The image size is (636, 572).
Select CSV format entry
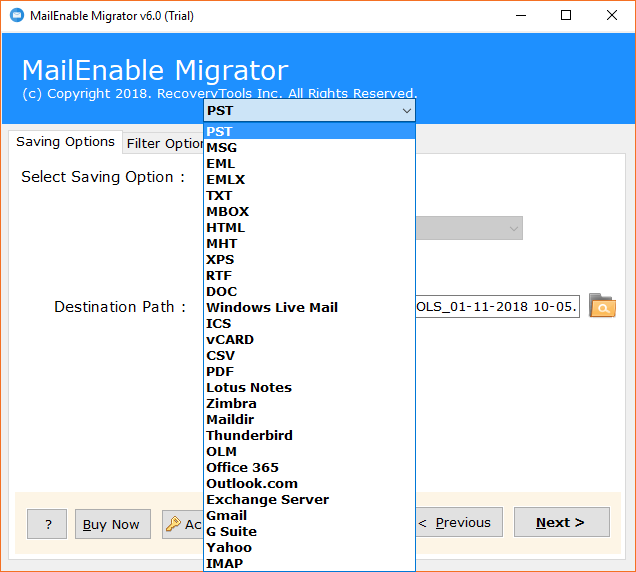[309, 355]
